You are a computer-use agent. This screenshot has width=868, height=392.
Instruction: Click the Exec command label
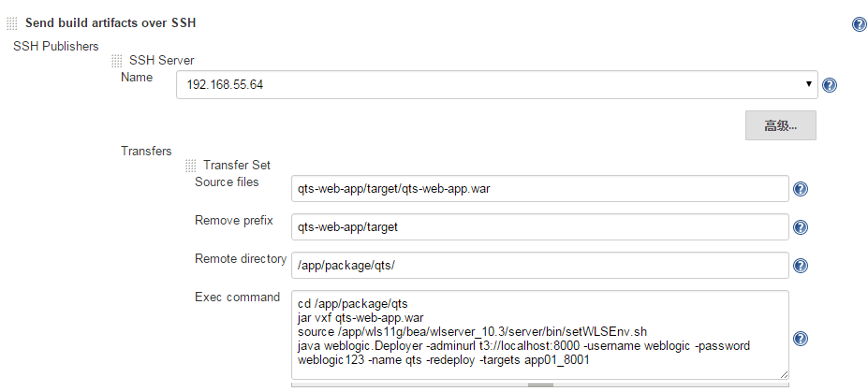click(x=238, y=297)
